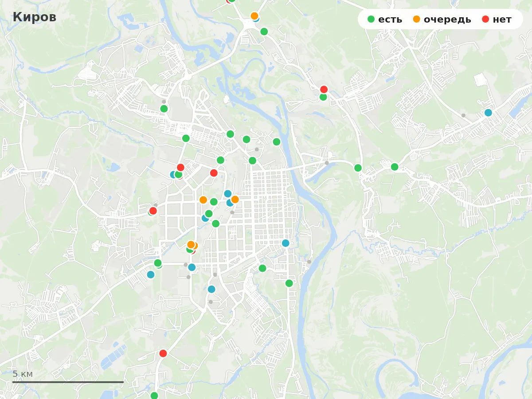The image size is (532, 399).
Task: Click the red marker in the northeast above a green one
Action: (324, 89)
